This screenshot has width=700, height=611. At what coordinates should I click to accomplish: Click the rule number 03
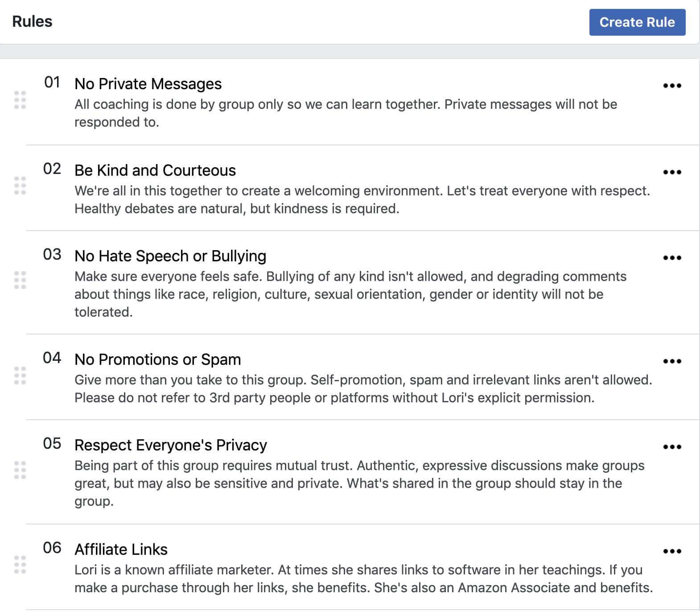tap(52, 254)
